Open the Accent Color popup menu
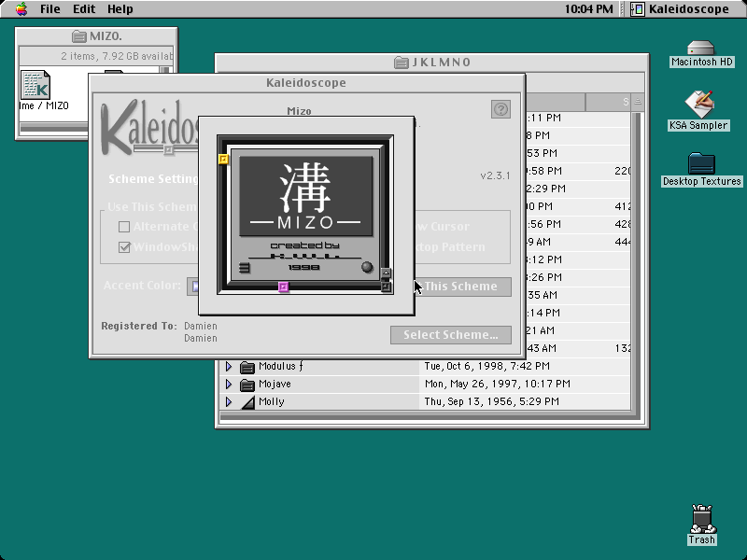 point(193,287)
